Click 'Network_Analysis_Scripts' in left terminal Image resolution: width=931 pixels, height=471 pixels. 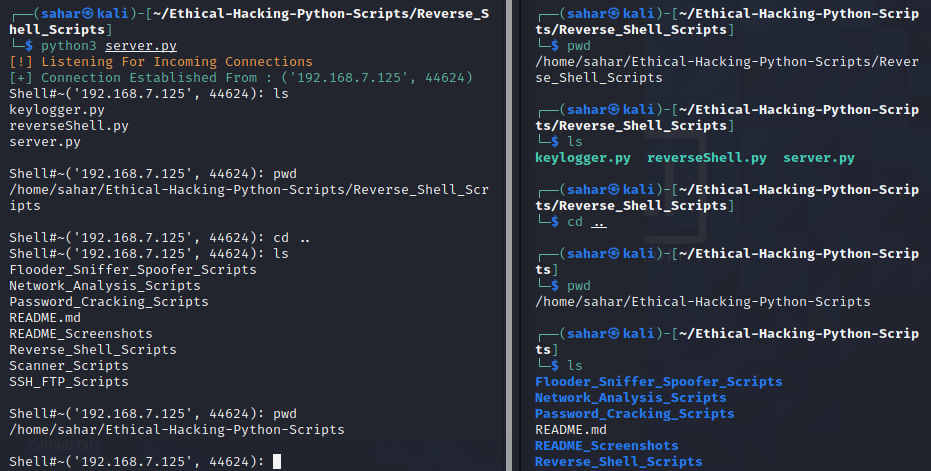pyautogui.click(x=105, y=286)
